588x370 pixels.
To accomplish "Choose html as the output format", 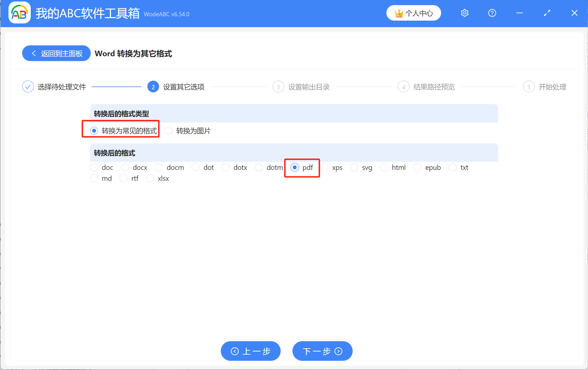I will (384, 167).
